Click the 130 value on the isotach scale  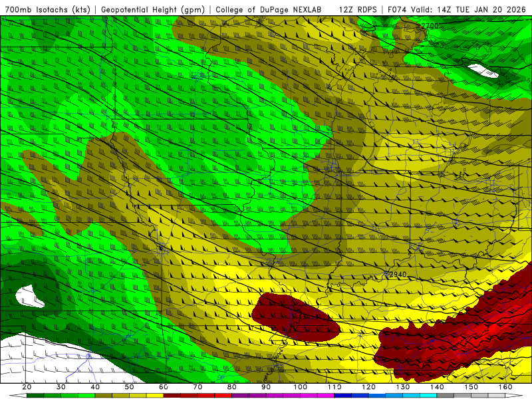pyautogui.click(x=403, y=387)
